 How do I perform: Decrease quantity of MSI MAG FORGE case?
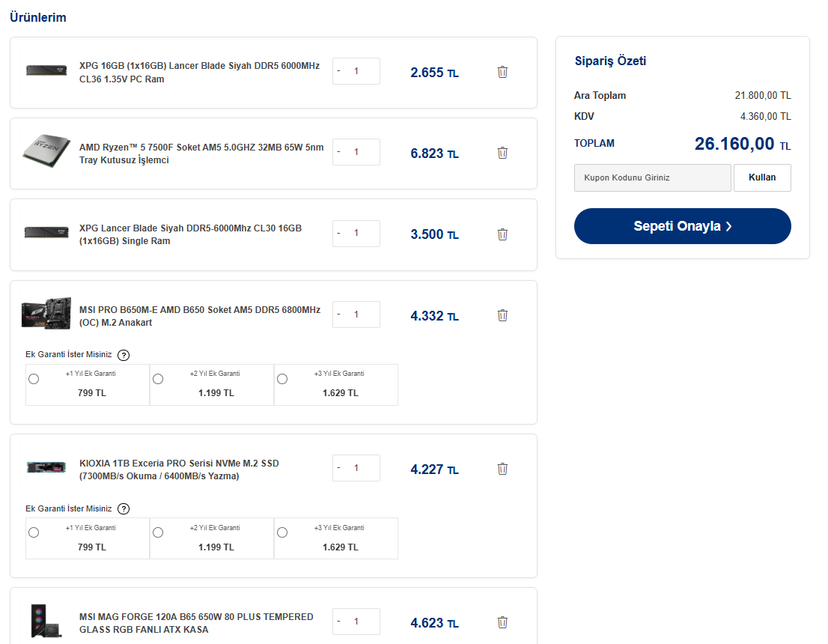pos(338,622)
